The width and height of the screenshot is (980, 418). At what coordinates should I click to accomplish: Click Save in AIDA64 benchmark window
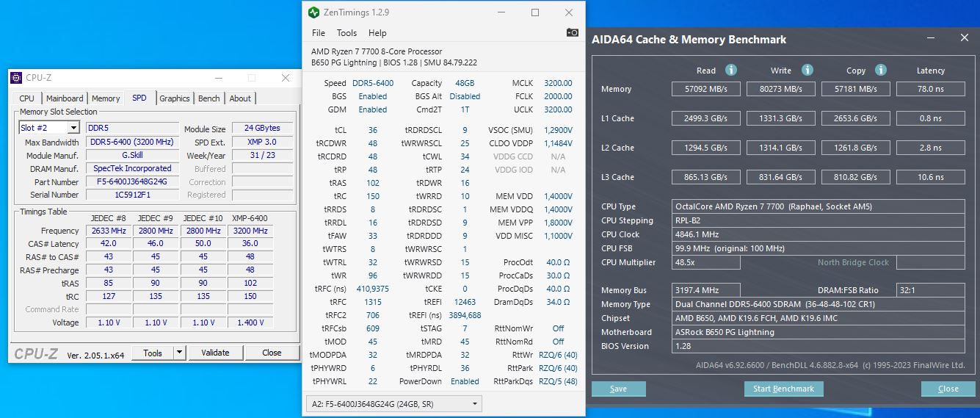pyautogui.click(x=618, y=389)
